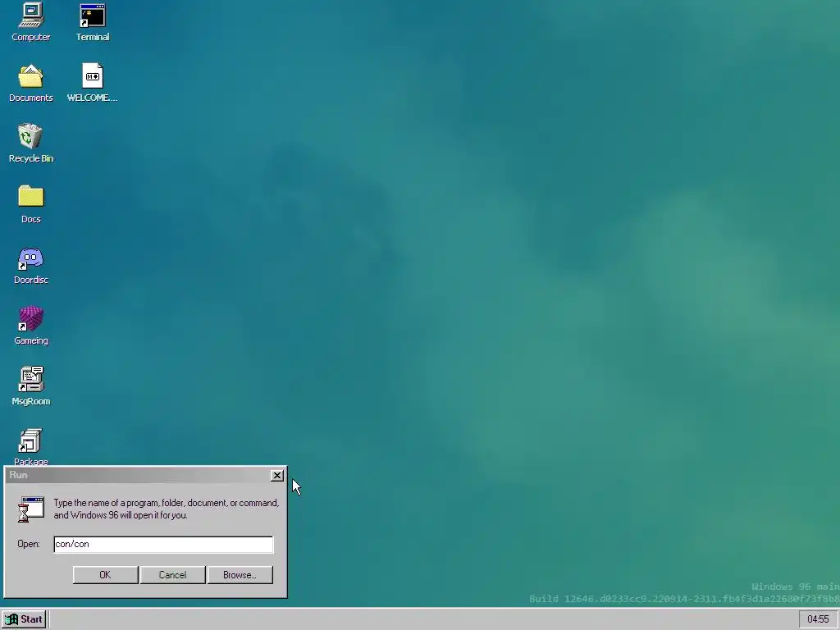Click the taskbar clock showing 04:55
840x630 pixels.
pyautogui.click(x=818, y=619)
